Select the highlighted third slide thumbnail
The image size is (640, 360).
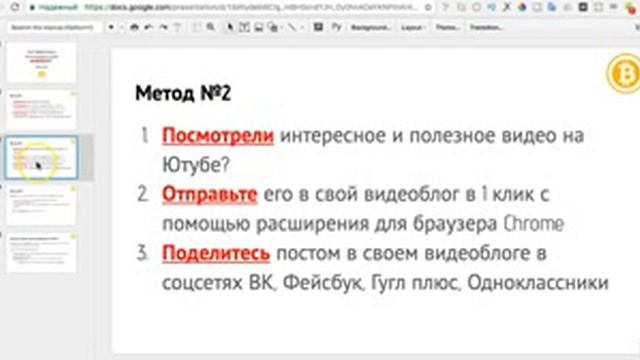click(x=41, y=158)
